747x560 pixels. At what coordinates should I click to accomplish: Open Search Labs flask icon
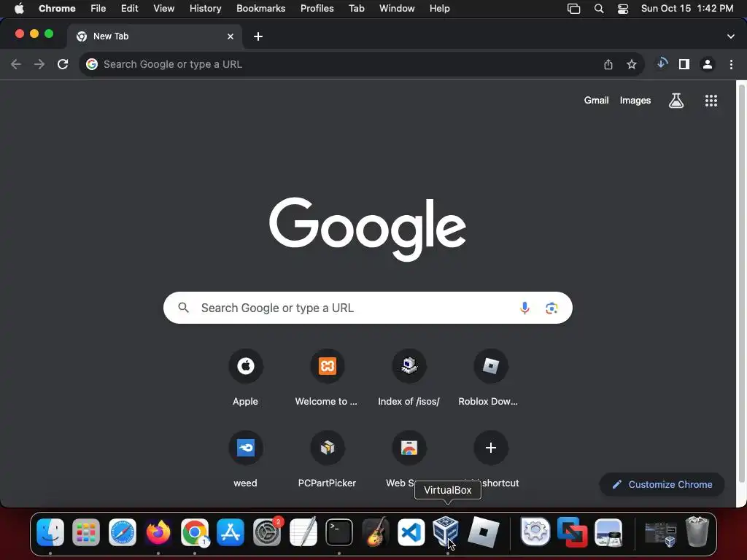pyautogui.click(x=676, y=101)
